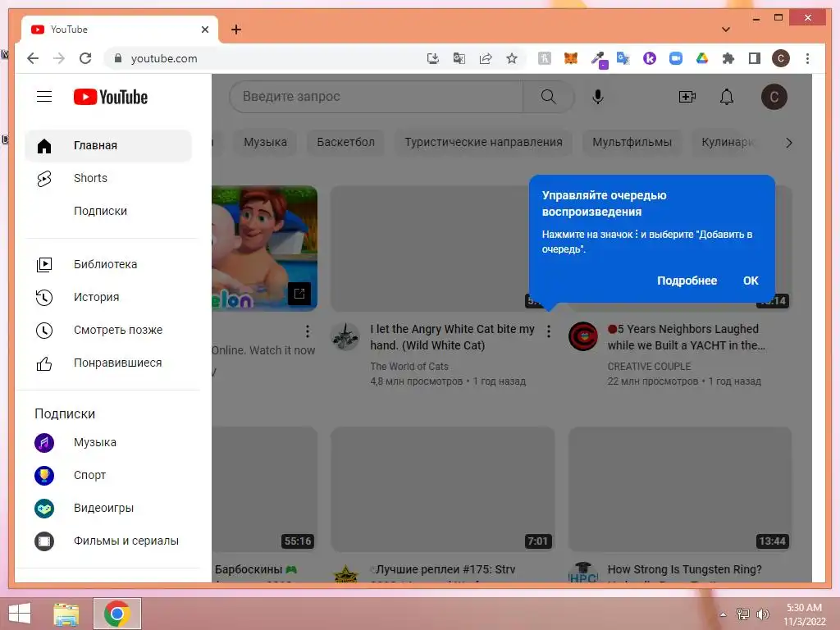Open options menu for the cartoon video
The image size is (840, 630).
[308, 331]
